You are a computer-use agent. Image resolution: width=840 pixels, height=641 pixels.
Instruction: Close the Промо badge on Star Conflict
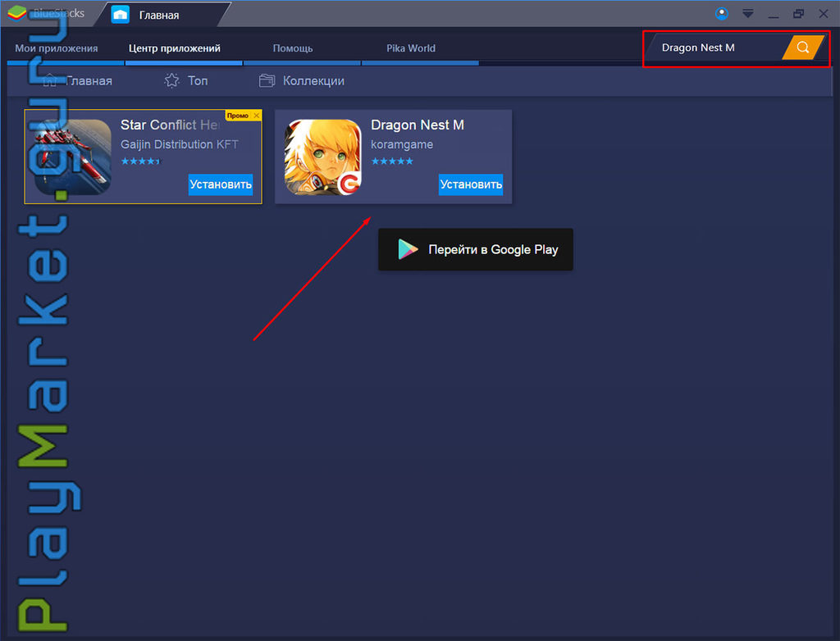(257, 116)
